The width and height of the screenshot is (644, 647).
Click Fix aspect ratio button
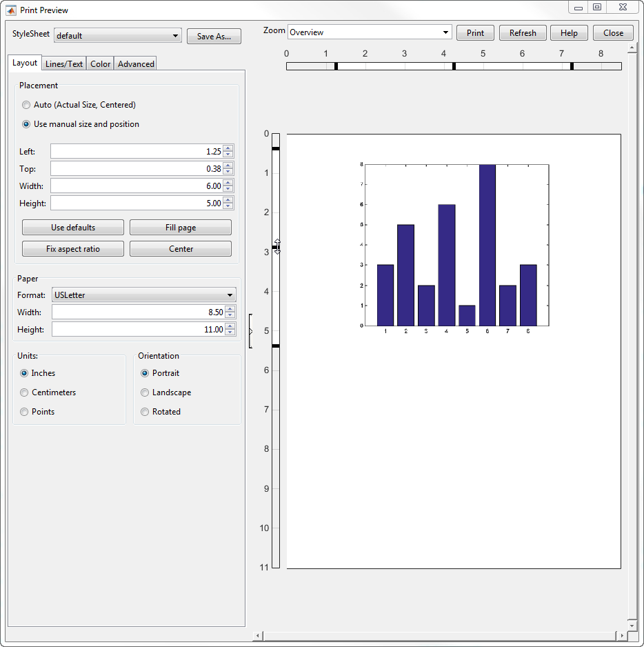tap(73, 249)
